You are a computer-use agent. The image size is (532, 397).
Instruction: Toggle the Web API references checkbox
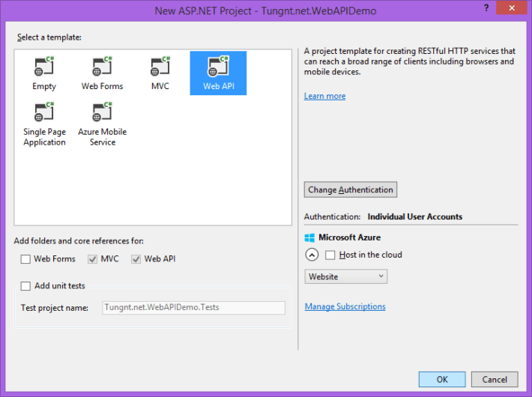point(136,259)
